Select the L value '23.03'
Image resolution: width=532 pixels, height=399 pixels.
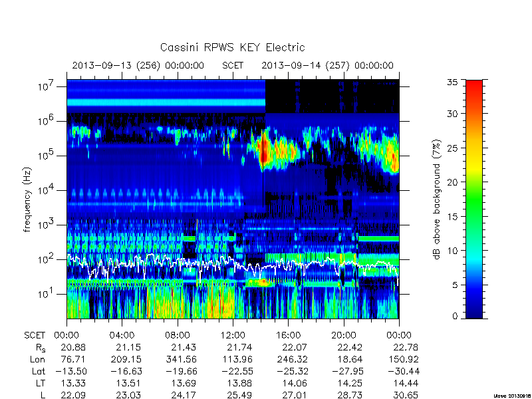pyautogui.click(x=128, y=395)
